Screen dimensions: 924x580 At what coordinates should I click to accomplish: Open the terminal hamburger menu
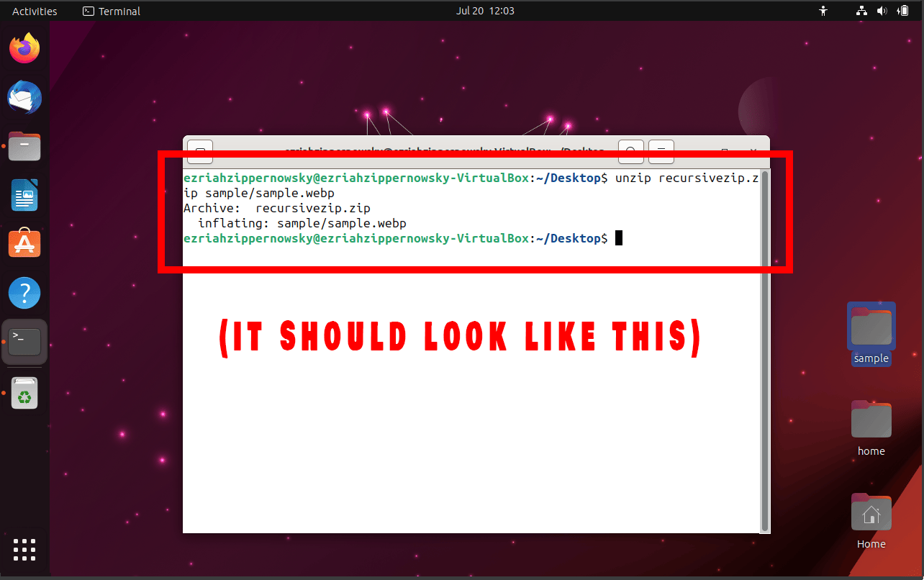(x=661, y=152)
